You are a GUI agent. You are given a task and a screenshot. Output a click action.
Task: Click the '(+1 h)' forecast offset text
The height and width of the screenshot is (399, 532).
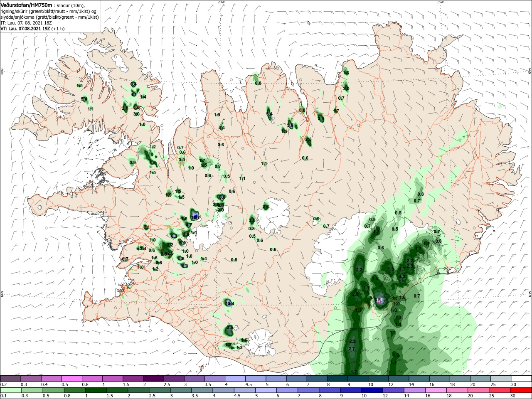click(58, 29)
